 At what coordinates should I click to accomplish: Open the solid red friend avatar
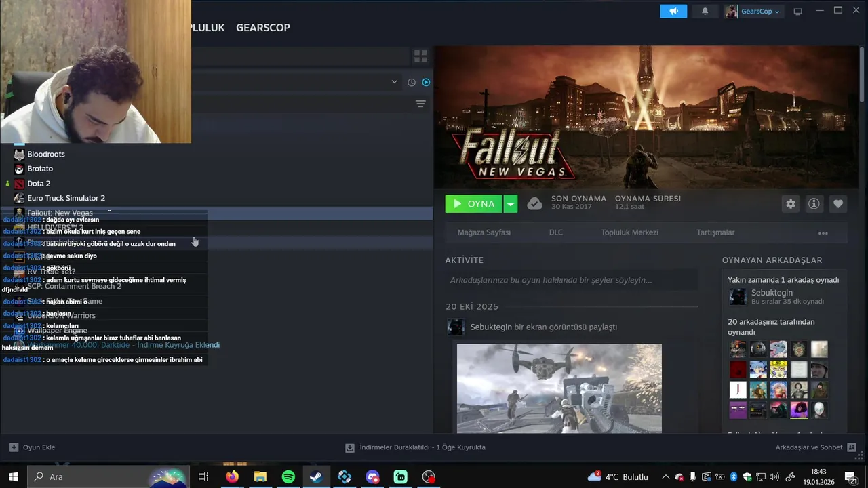(738, 369)
